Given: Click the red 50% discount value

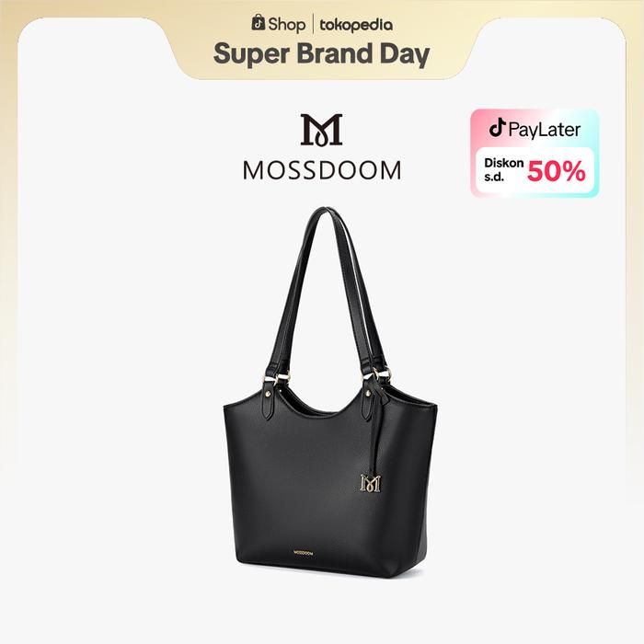Looking at the screenshot, I should click(x=556, y=172).
